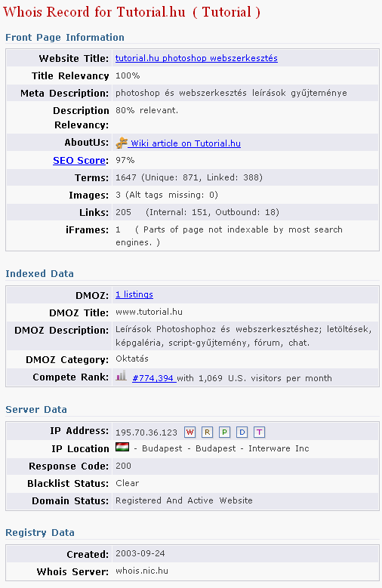Open the DMOZ 1 listings link

pos(134,294)
